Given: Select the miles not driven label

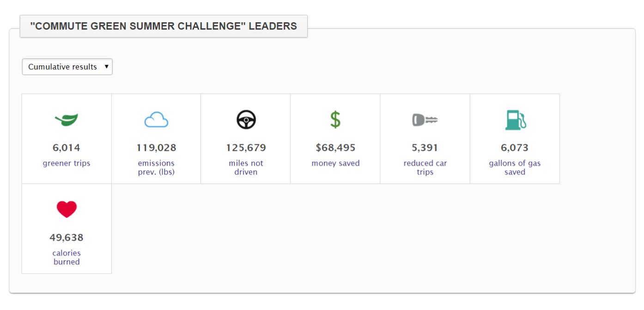Looking at the screenshot, I should (x=246, y=167).
